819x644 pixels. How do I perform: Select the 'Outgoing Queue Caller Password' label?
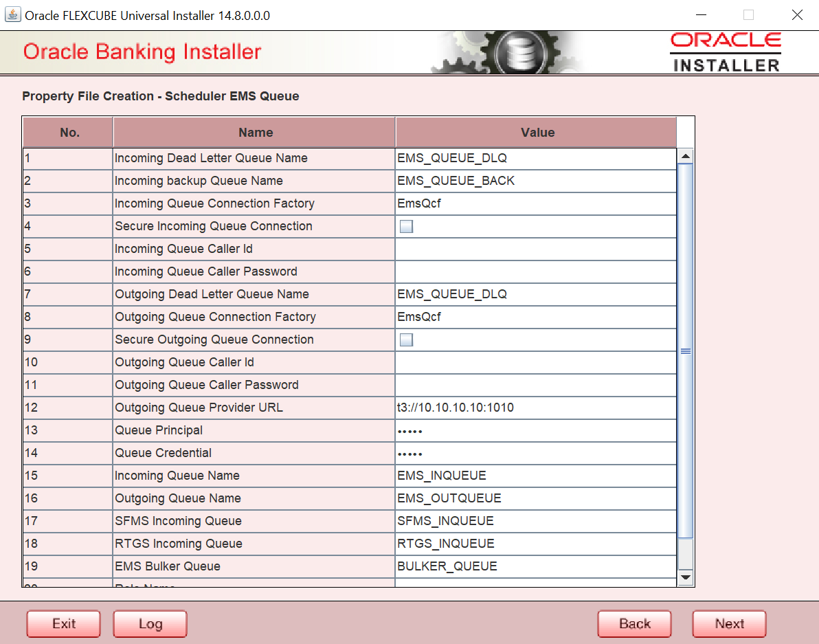point(207,385)
